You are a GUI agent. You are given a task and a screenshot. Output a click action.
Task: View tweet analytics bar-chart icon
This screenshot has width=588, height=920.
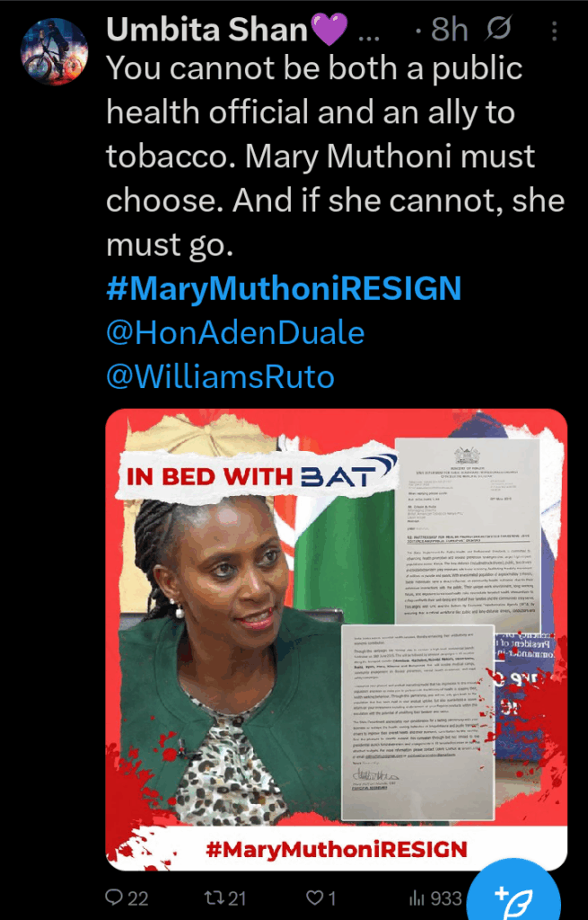coord(417,898)
